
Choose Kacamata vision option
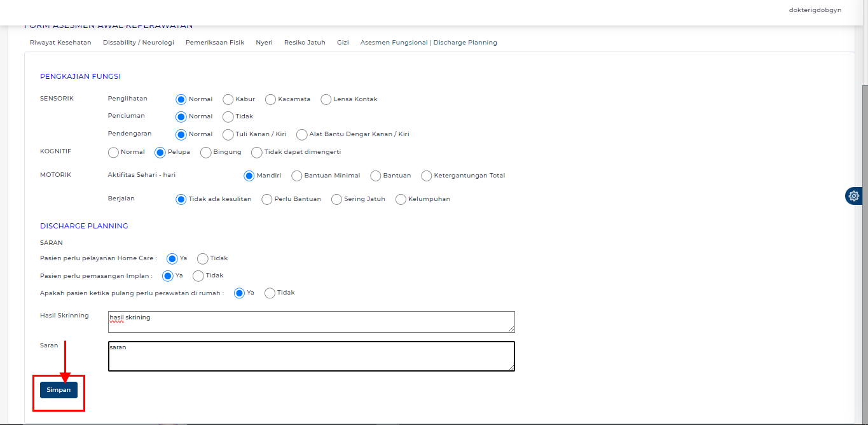click(x=270, y=99)
